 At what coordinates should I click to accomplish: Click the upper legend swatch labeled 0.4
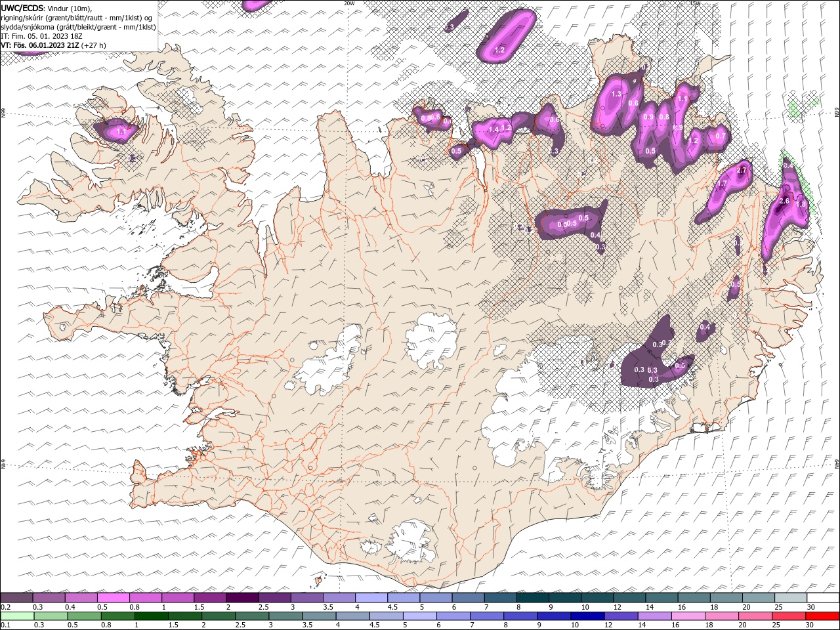click(x=81, y=598)
